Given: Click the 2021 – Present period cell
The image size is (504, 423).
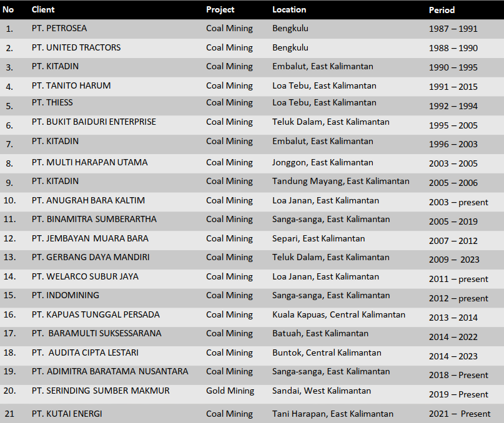Looking at the screenshot, I should click(460, 414).
